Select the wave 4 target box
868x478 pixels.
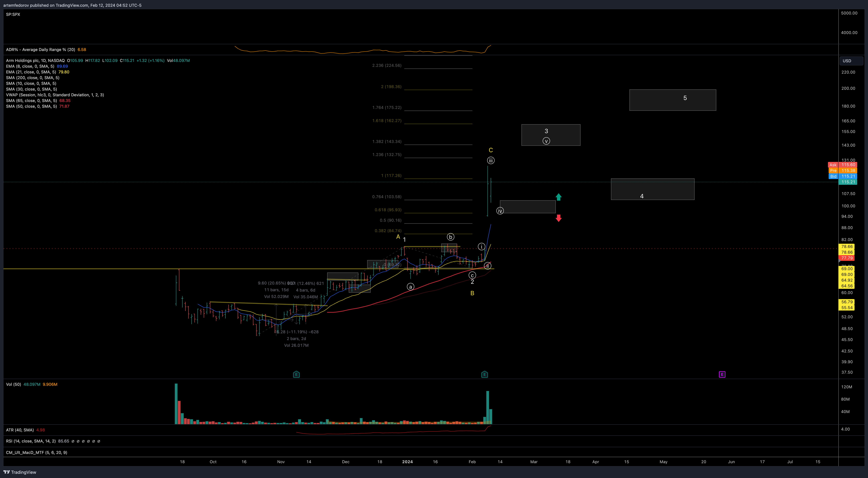tap(653, 189)
